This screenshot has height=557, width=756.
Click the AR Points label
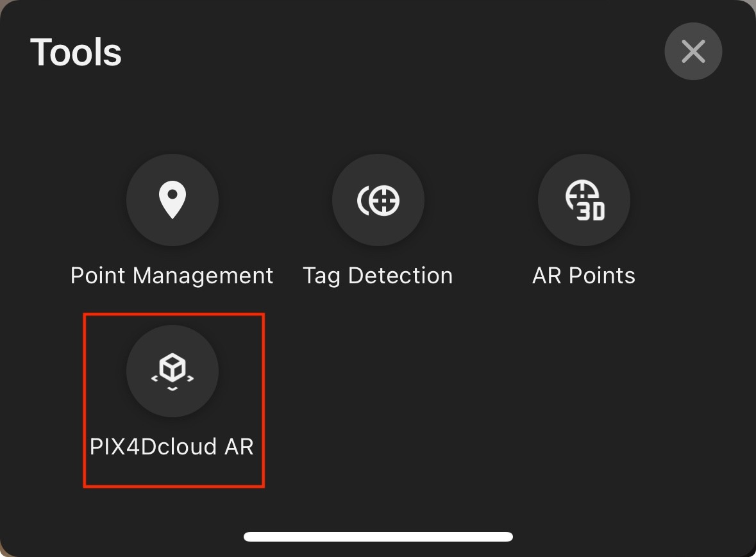tap(583, 275)
